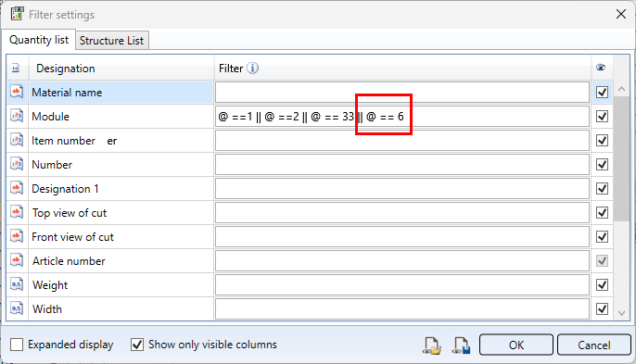Click the scroll up arrow of list
The image size is (636, 364).
[621, 89]
